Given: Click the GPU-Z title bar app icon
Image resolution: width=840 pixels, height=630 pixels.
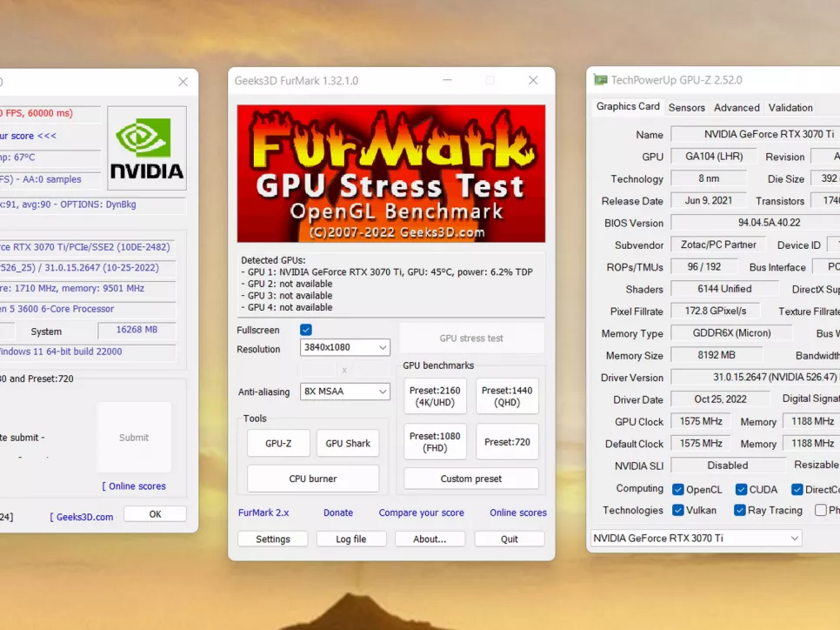Looking at the screenshot, I should [600, 80].
